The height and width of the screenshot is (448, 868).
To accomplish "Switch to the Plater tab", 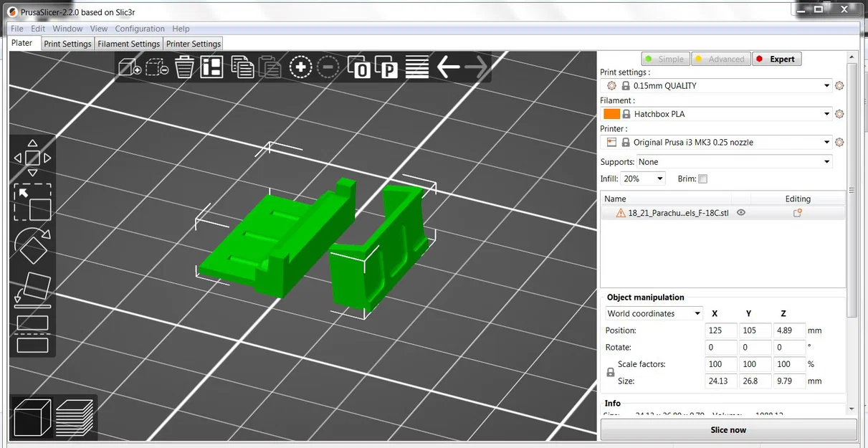I will 22,43.
